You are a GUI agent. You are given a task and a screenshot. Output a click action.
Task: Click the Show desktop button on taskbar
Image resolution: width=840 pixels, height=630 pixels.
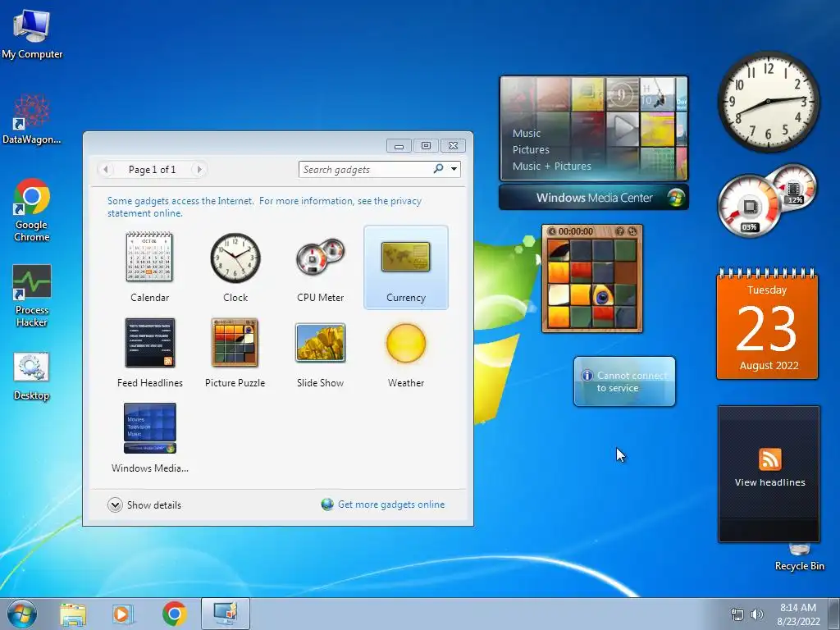click(834, 614)
